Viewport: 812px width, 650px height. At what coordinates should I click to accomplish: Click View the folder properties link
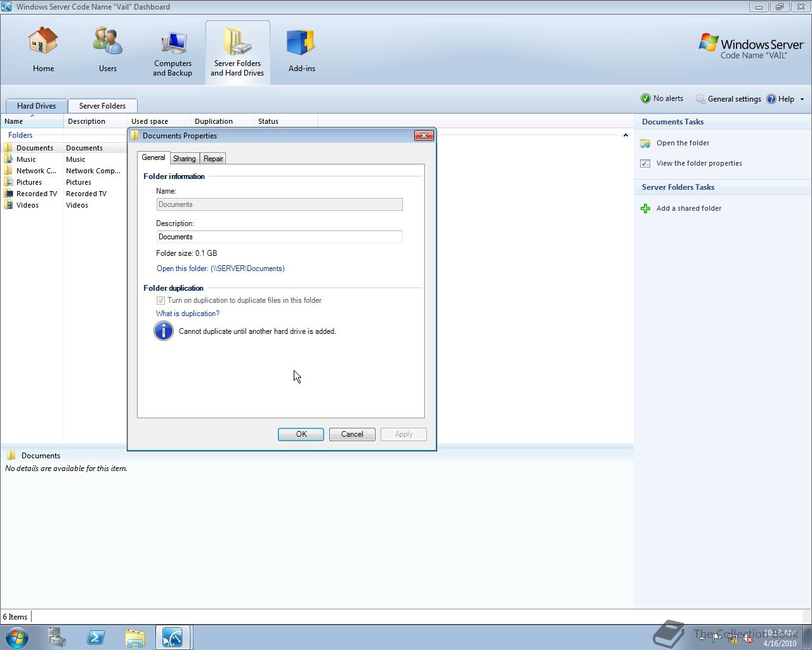click(x=699, y=163)
